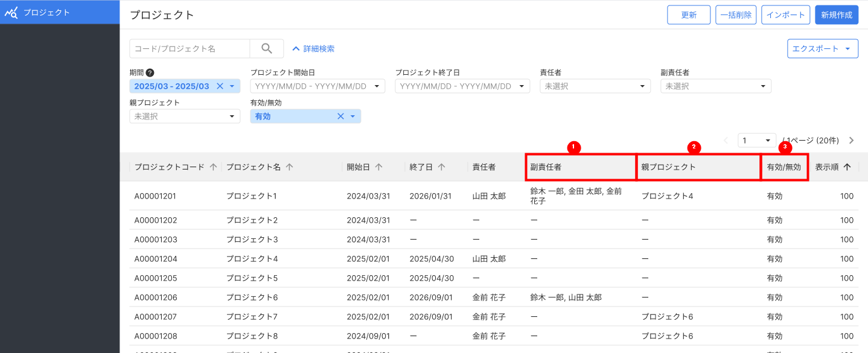This screenshot has width=868, height=353.
Task: Sort the 開始日 column
Action: point(377,167)
